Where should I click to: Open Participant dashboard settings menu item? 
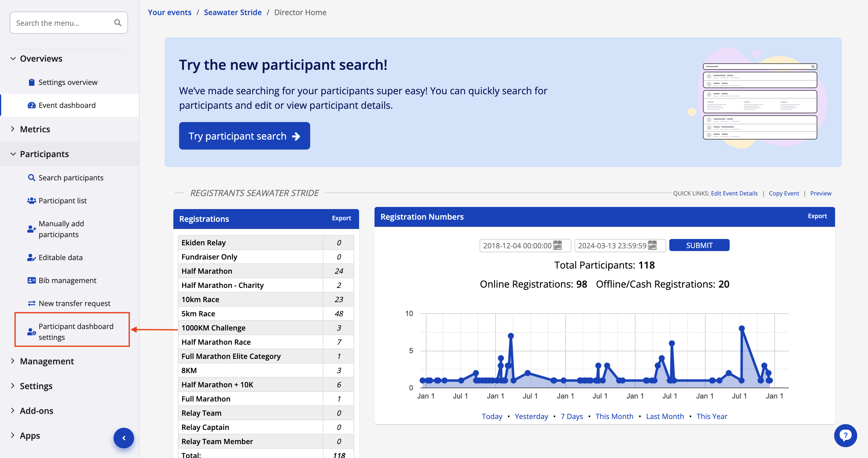76,332
